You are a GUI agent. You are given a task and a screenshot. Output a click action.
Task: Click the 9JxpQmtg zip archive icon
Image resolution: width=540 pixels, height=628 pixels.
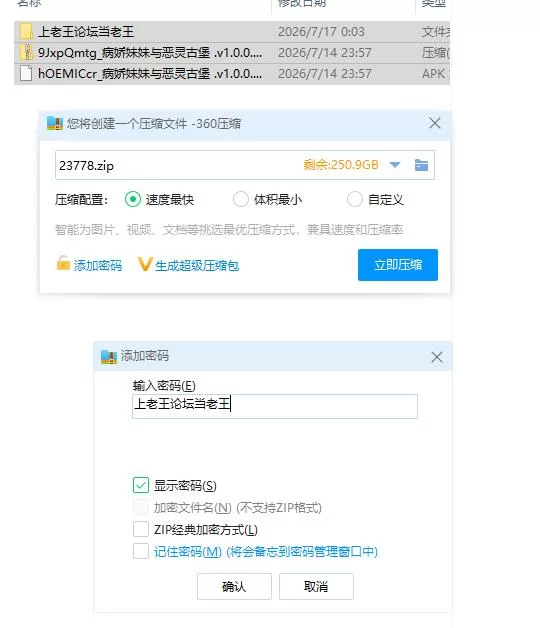tap(26, 52)
